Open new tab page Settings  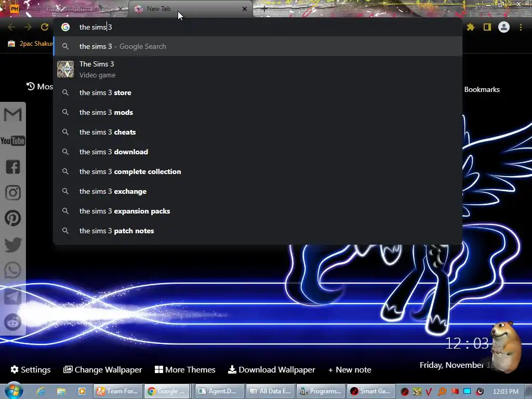(x=31, y=369)
